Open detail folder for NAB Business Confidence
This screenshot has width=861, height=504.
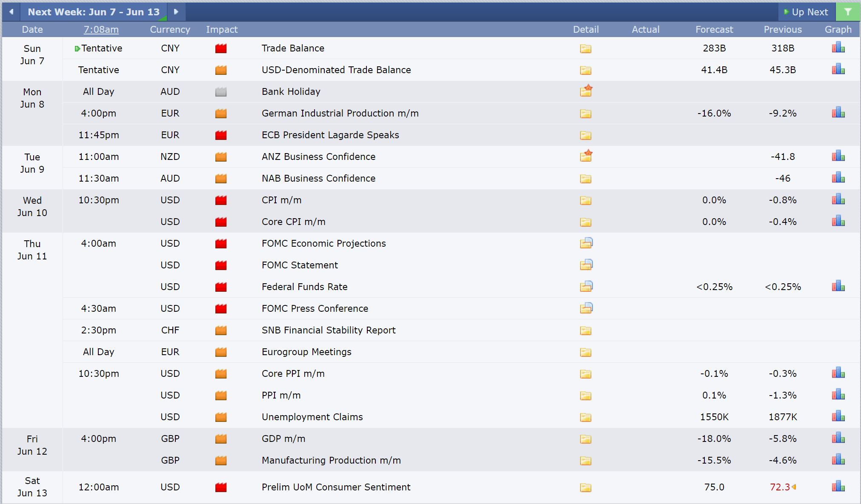[586, 179]
